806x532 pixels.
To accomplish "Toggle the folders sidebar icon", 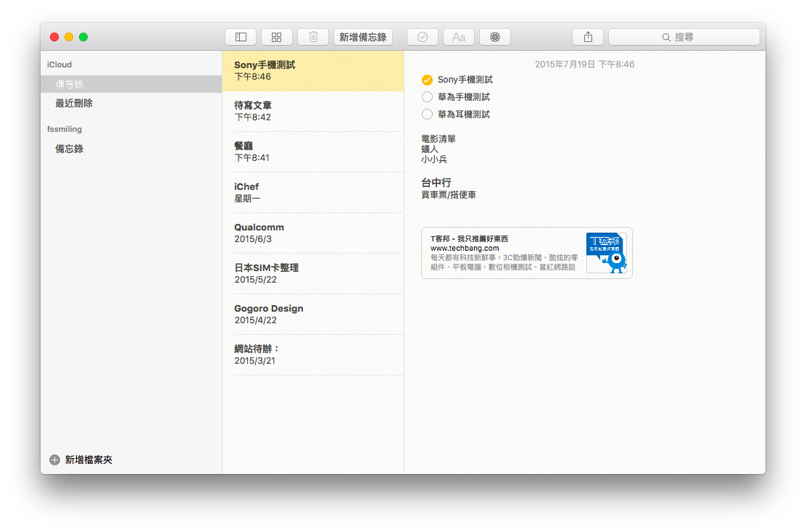I will point(241,37).
